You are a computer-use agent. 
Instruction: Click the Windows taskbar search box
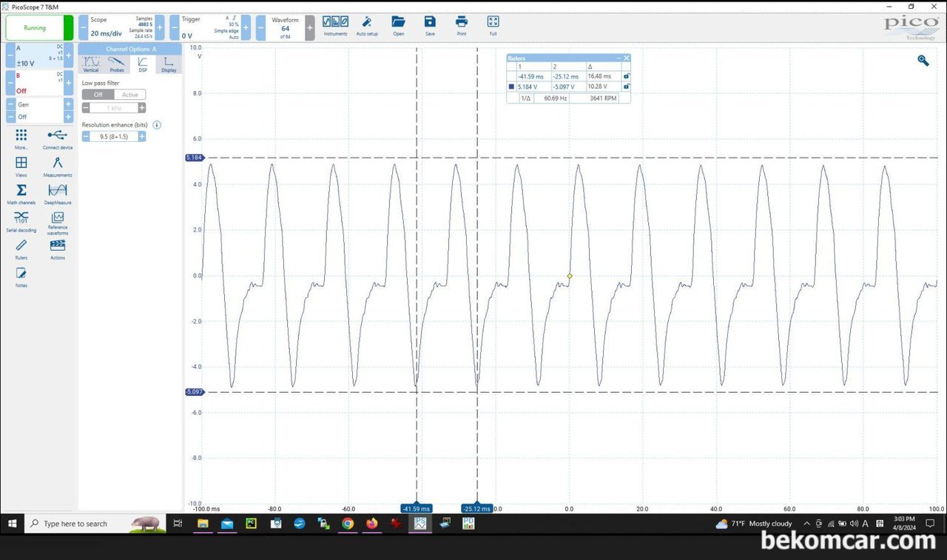click(x=96, y=524)
